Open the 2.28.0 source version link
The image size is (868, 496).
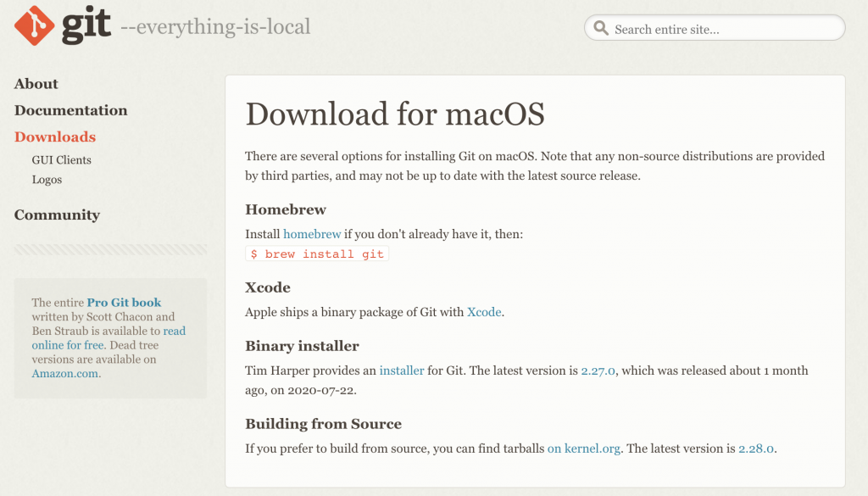pos(756,449)
